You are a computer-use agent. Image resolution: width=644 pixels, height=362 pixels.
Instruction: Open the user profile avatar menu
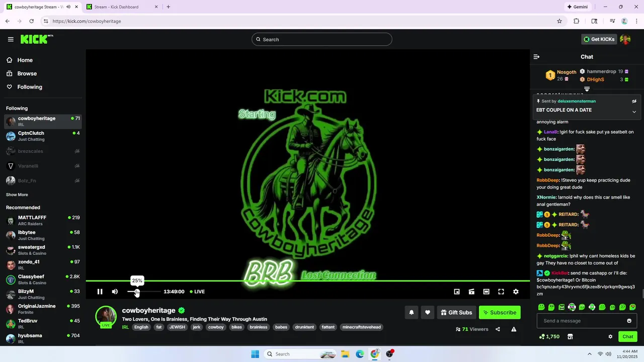[625, 39]
